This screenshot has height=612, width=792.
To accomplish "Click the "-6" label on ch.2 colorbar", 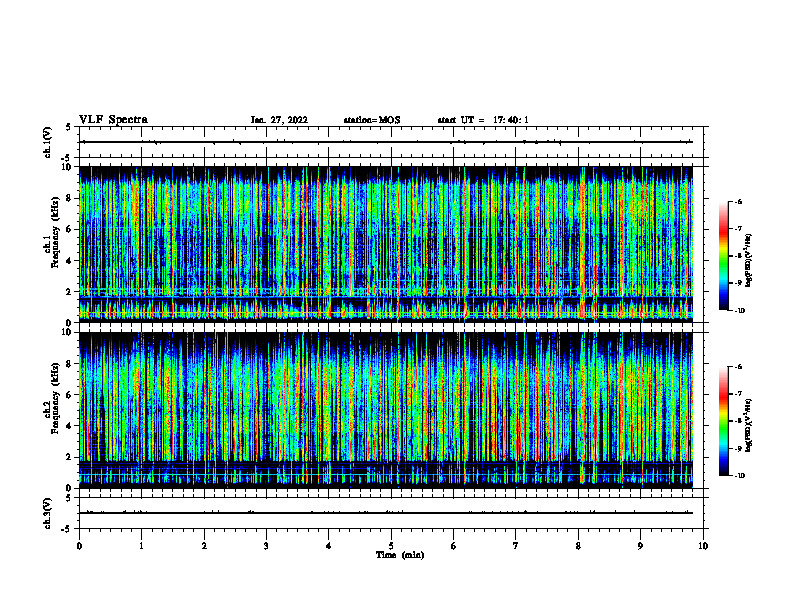I will (738, 367).
